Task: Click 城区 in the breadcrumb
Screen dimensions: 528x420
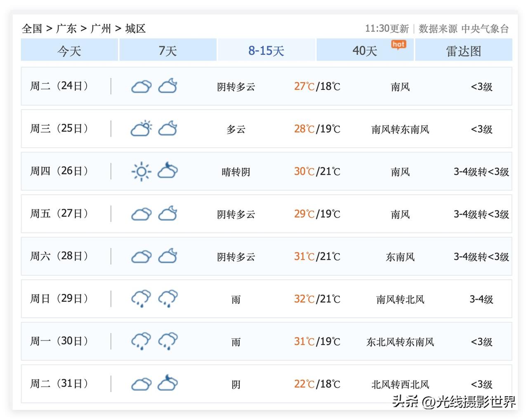Action: pos(136,28)
